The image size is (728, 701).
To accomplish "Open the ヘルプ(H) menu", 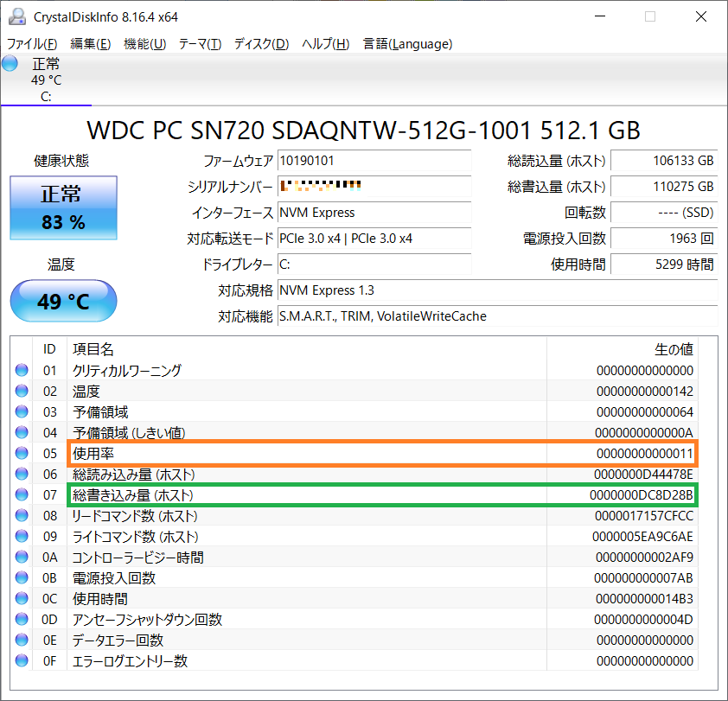I will tap(325, 43).
